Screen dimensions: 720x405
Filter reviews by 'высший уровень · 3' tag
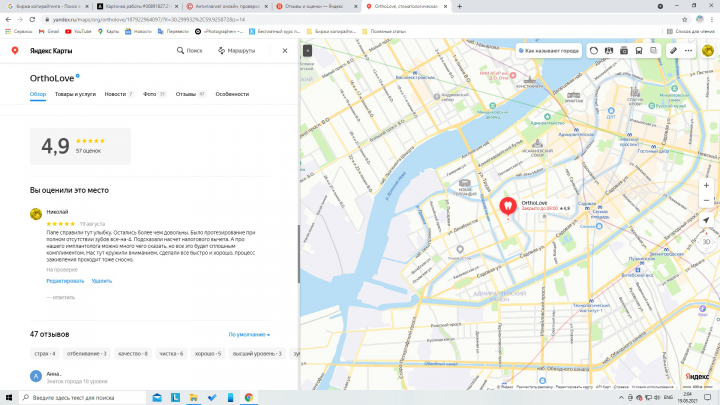[257, 354]
